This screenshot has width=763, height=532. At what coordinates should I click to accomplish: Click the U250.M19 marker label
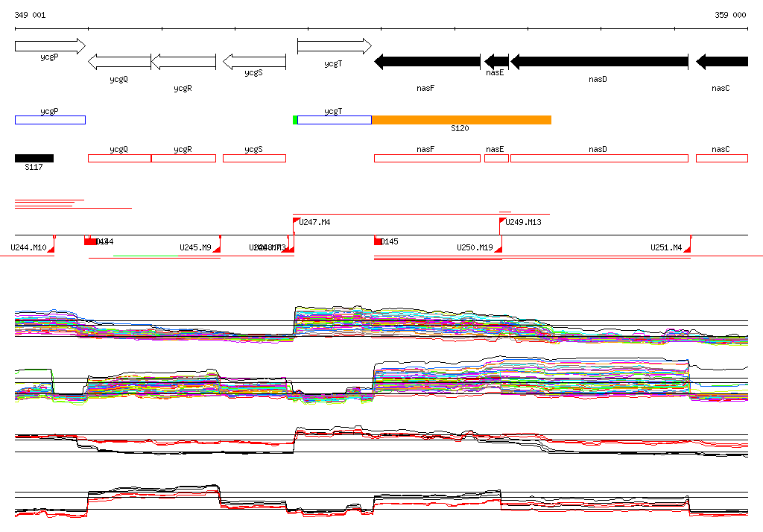(x=475, y=247)
